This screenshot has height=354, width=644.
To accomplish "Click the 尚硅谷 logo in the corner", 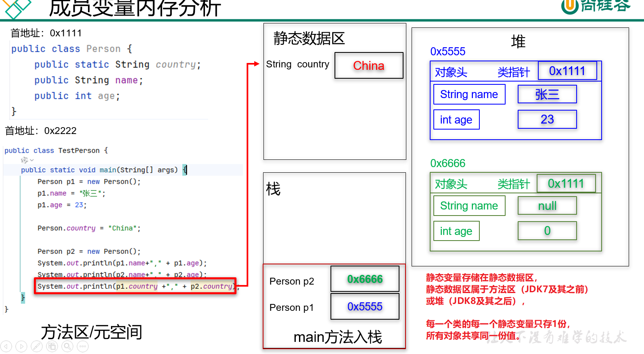I will pos(596,6).
